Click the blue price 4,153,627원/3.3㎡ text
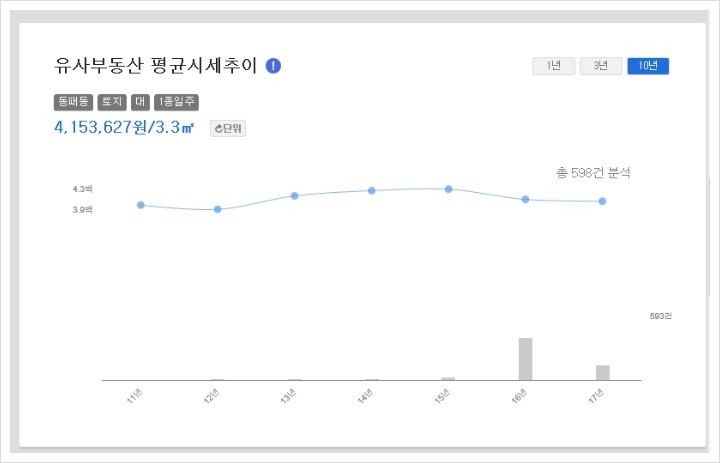Viewport: 720px width, 463px height. click(x=124, y=128)
